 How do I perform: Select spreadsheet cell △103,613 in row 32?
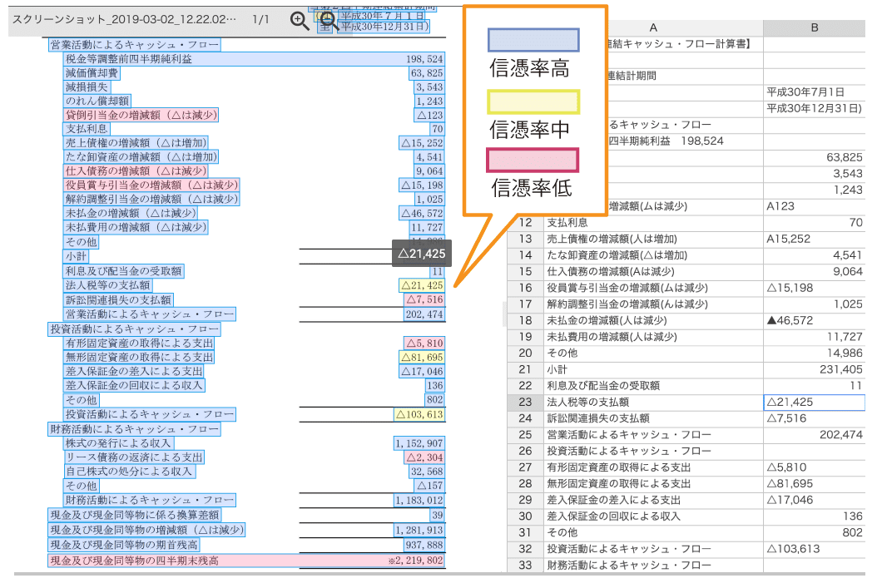coord(815,549)
